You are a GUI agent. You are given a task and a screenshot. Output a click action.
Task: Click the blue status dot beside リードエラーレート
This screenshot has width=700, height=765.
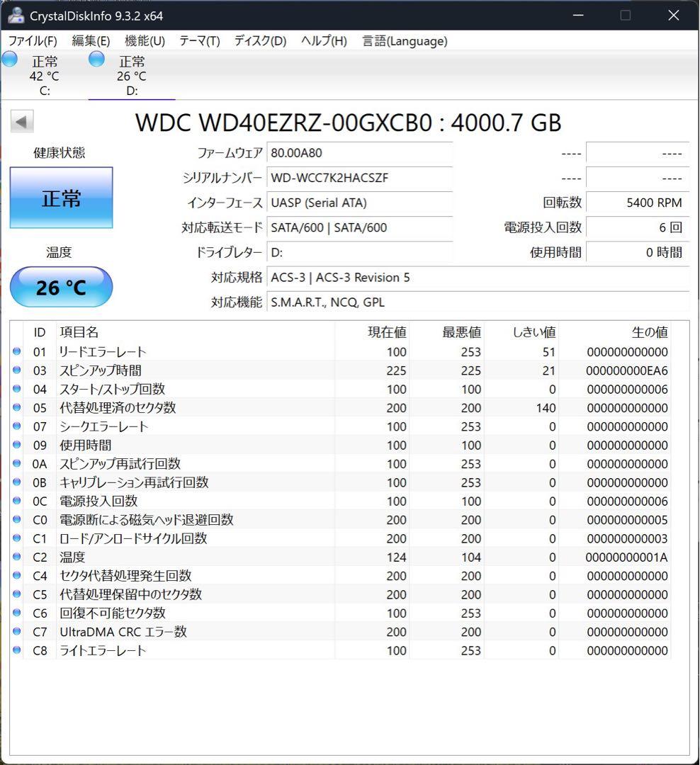[18, 351]
